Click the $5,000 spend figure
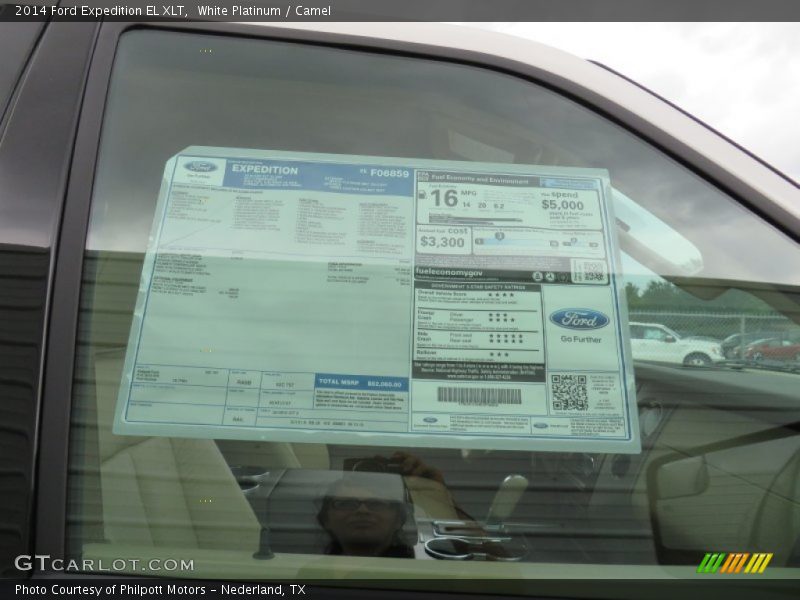This screenshot has width=800, height=600. pos(562,205)
